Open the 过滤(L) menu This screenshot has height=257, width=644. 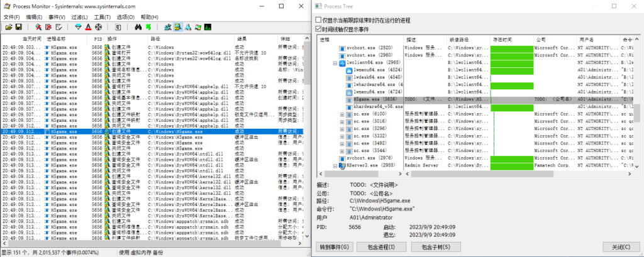[79, 17]
